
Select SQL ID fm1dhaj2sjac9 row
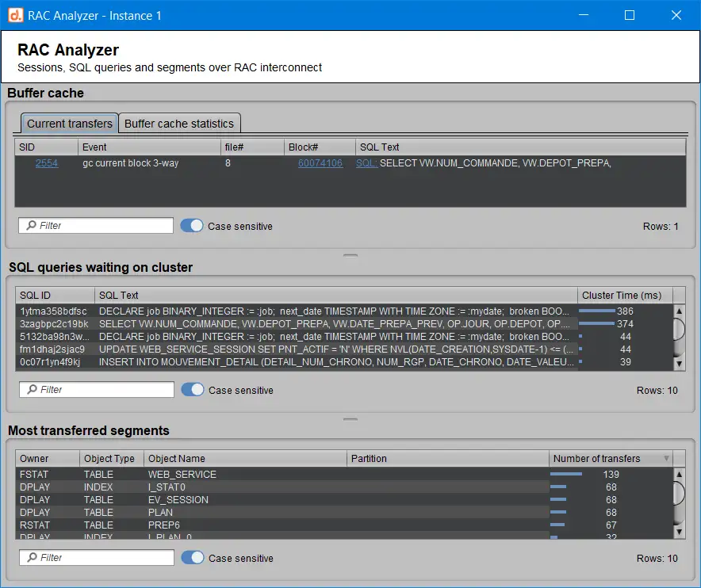[x=344, y=349]
